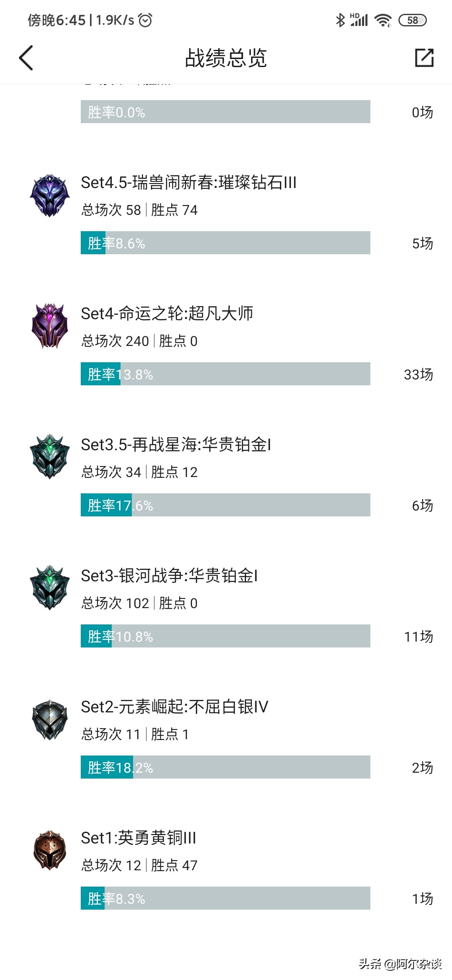Tap the Silver IV rank emblem

click(50, 719)
